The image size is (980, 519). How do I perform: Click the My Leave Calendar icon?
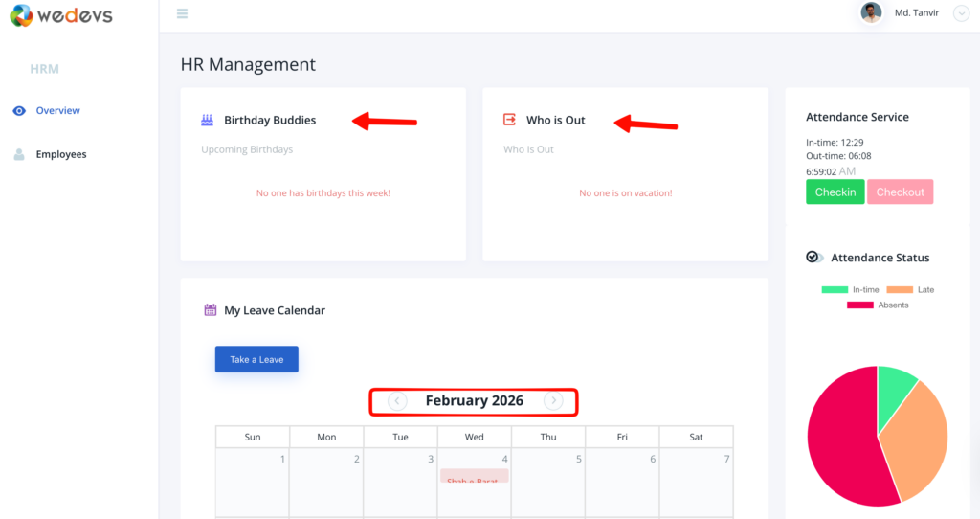click(211, 310)
